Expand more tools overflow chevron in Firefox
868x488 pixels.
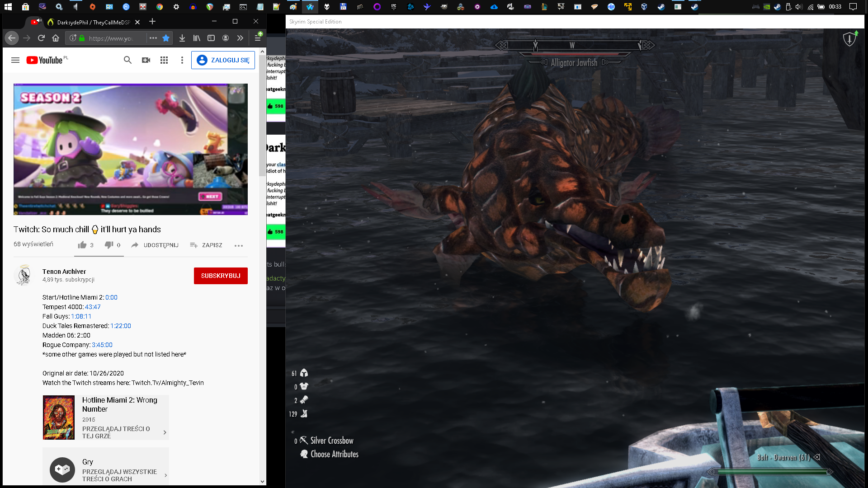240,38
